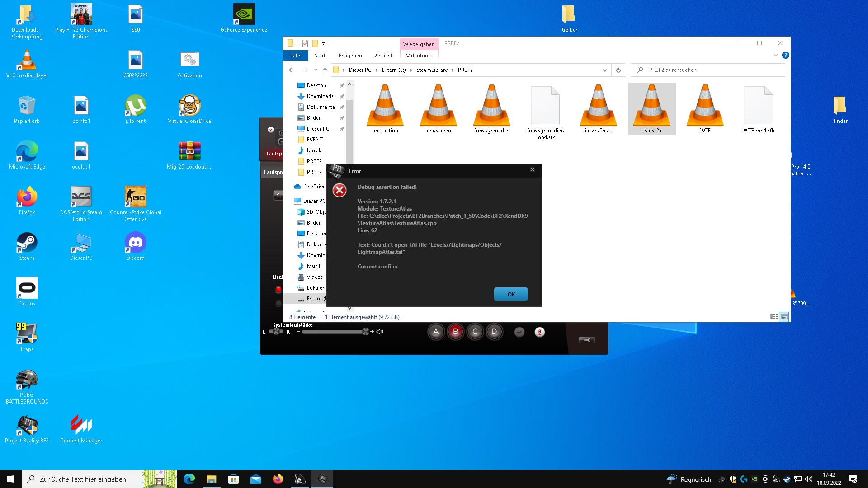Toggle the round checkmark button
Viewport: 868px width, 488px height.
pos(519,332)
